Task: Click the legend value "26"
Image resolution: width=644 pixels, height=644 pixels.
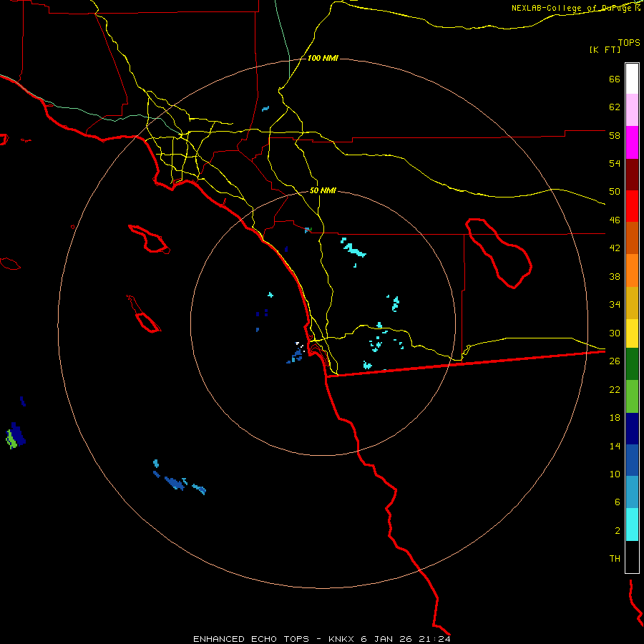Action: [615, 361]
